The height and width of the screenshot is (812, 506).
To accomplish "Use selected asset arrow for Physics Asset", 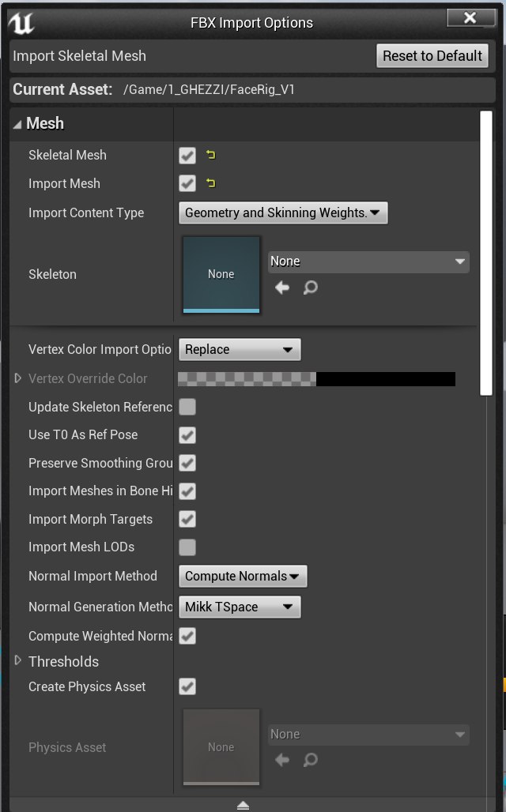I will [x=282, y=760].
